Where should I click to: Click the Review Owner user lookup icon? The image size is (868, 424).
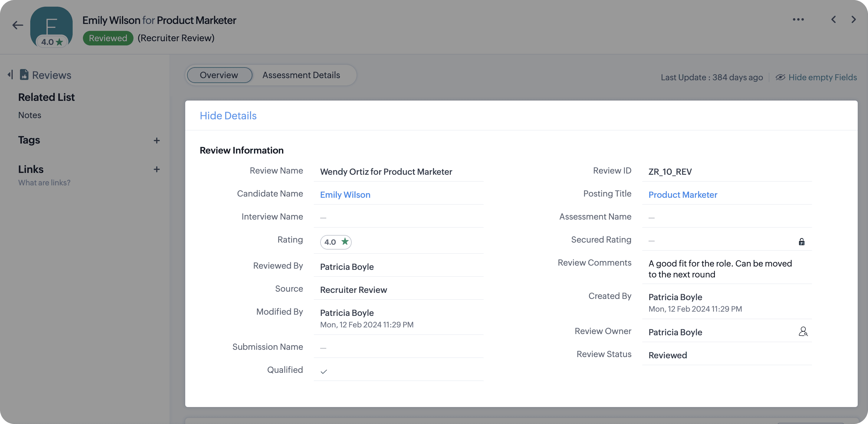pos(803,332)
